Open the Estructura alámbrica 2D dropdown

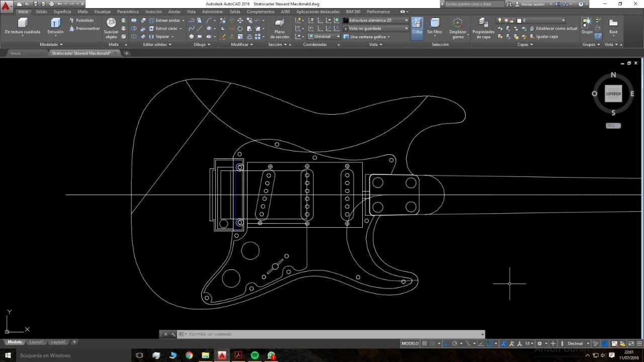[x=375, y=21]
